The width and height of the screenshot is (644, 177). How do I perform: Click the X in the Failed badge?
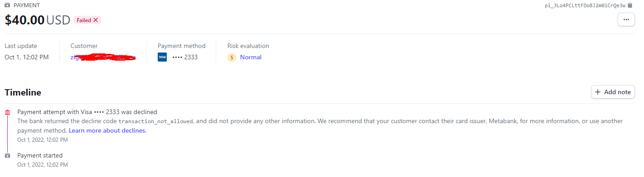[96, 20]
